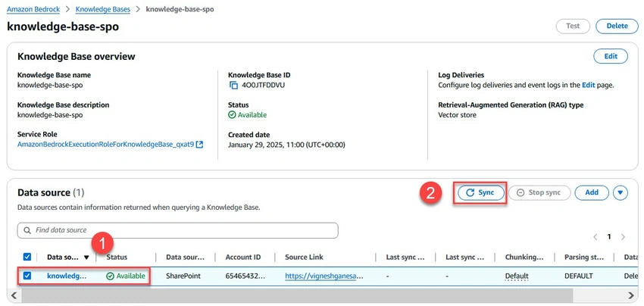Open the knowledg... data source name link

pos(67,276)
